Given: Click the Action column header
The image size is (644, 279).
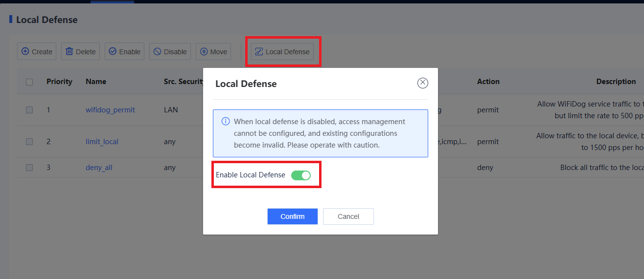Looking at the screenshot, I should pyautogui.click(x=488, y=82).
